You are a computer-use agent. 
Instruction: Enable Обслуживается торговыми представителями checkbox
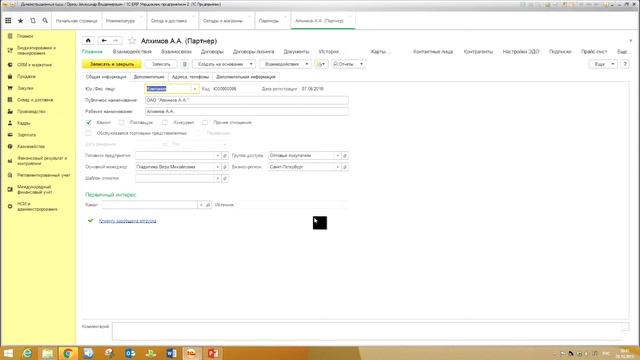[89, 133]
